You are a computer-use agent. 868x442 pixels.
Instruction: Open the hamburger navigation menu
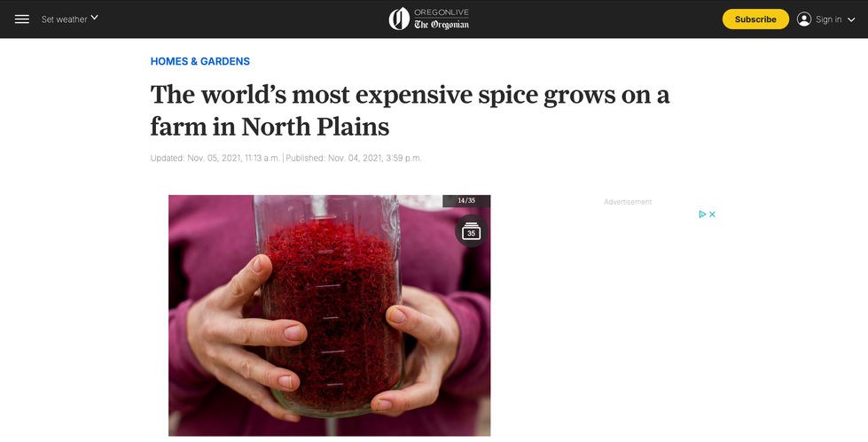(x=21, y=19)
